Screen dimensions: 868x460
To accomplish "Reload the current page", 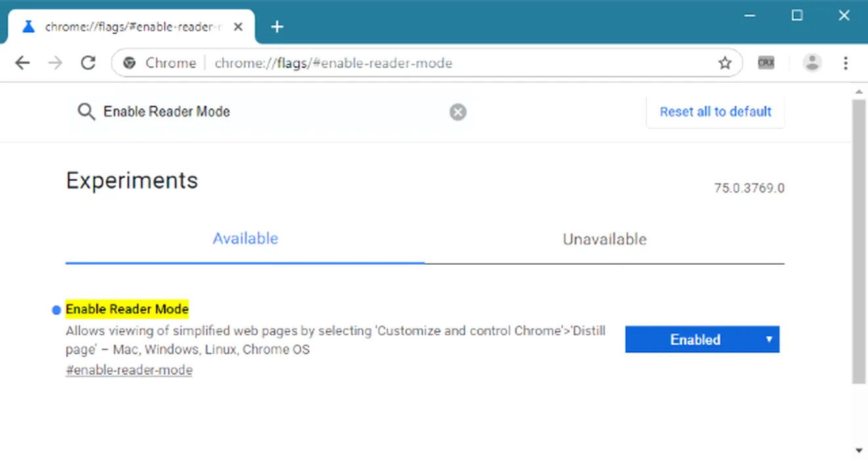I will pos(88,63).
